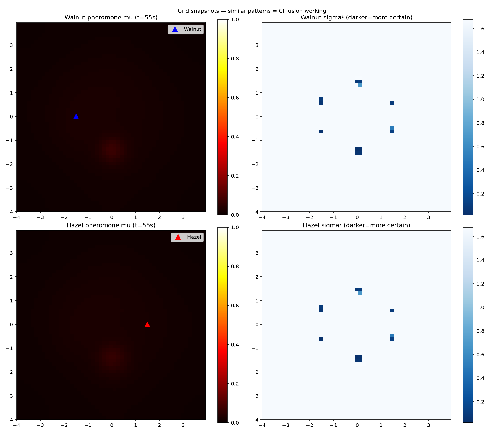The height and width of the screenshot is (432, 504).
Task: Click the top dark cell near y=1.5 in Hazel sigma²
Action: pos(358,289)
